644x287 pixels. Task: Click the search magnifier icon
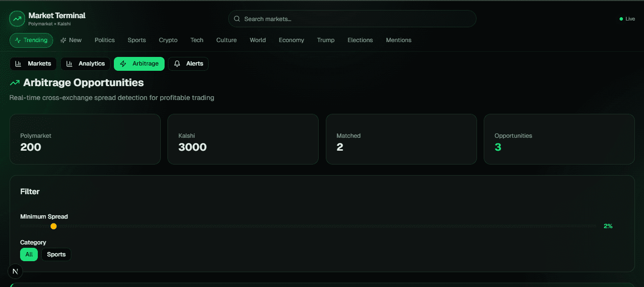click(x=237, y=19)
